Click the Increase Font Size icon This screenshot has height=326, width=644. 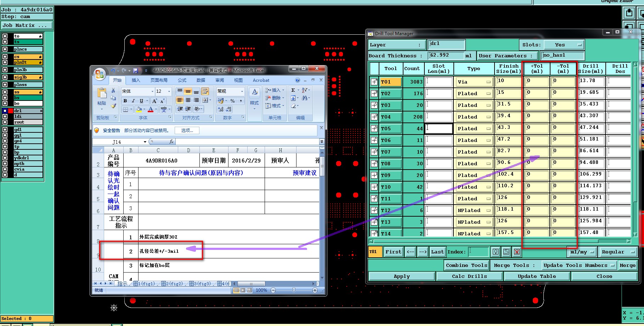coord(154,101)
